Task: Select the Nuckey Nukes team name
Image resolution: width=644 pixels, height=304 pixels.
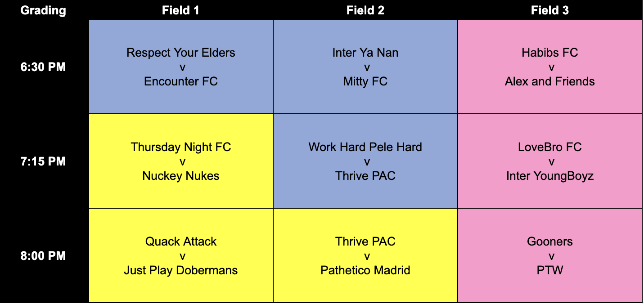Action: click(x=181, y=176)
